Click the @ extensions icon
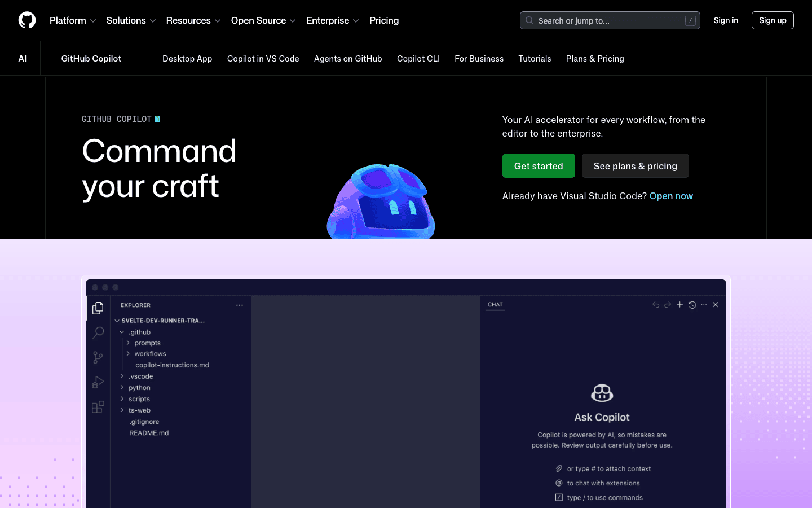 [x=559, y=483]
